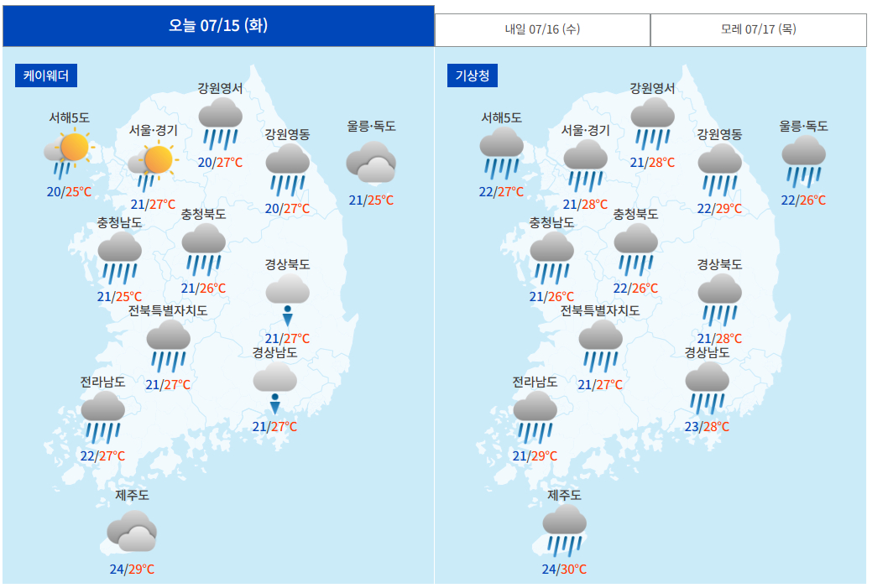Select the 케이웨더 강원영서 rain icon
The width and height of the screenshot is (872, 588).
pos(221,124)
